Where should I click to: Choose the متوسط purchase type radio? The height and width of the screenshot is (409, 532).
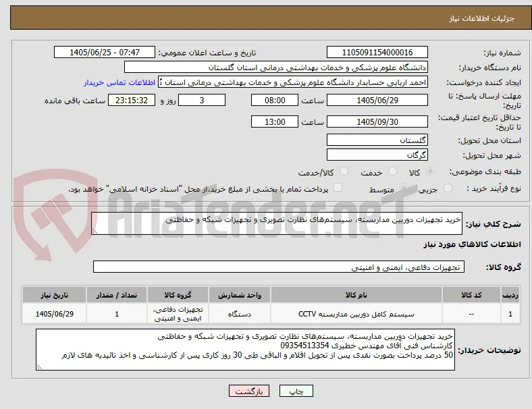[404, 188]
